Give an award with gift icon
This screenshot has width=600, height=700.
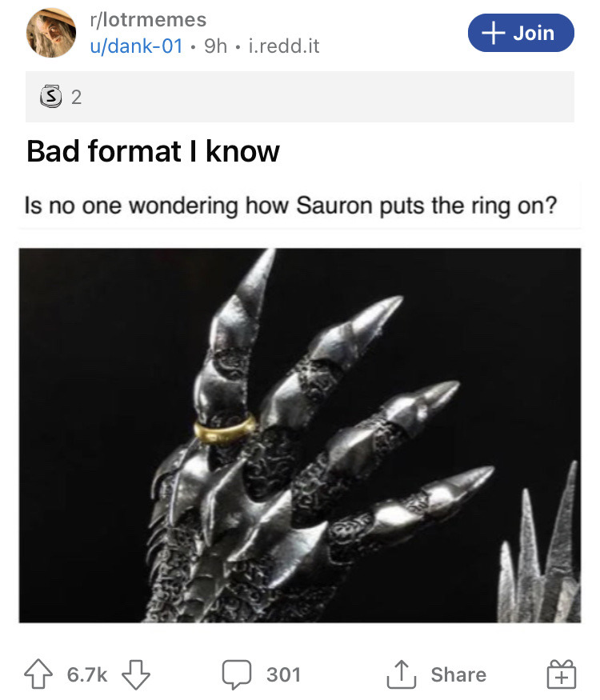coord(562,674)
